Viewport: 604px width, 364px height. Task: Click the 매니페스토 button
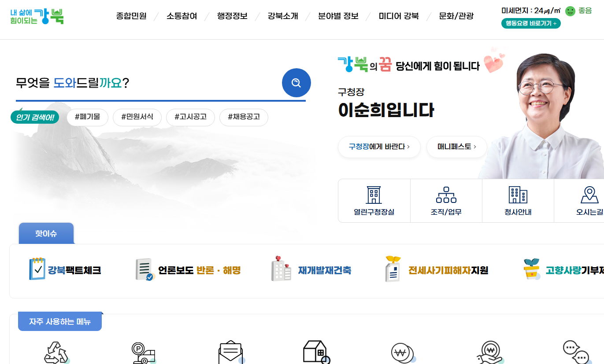(457, 147)
